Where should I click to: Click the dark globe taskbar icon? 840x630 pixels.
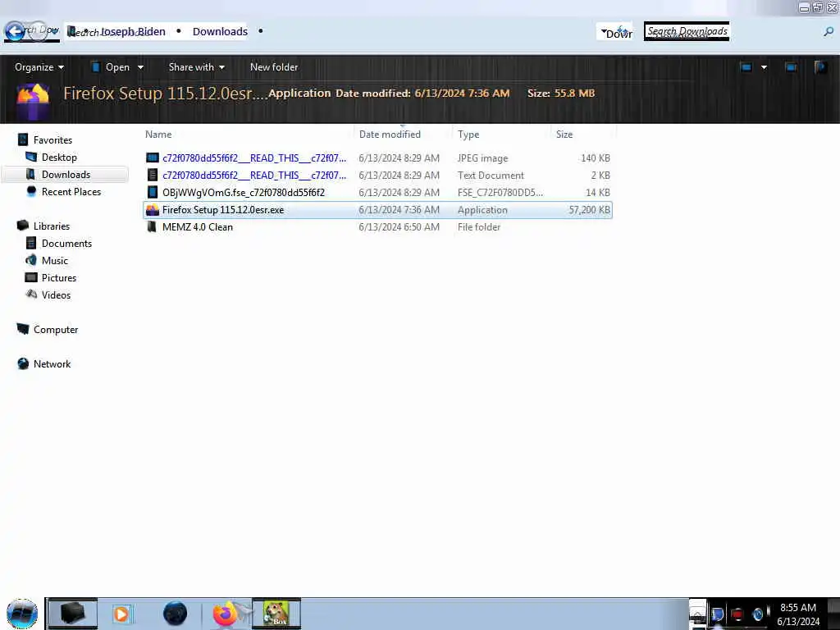(x=175, y=614)
